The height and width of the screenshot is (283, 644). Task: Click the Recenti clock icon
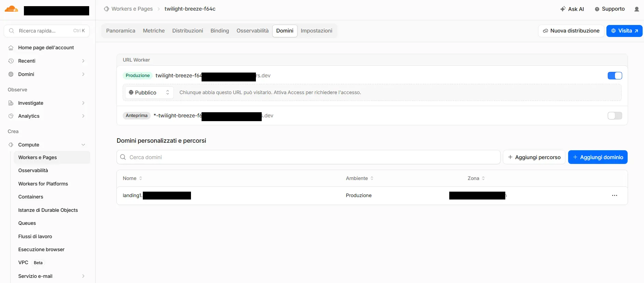[11, 61]
